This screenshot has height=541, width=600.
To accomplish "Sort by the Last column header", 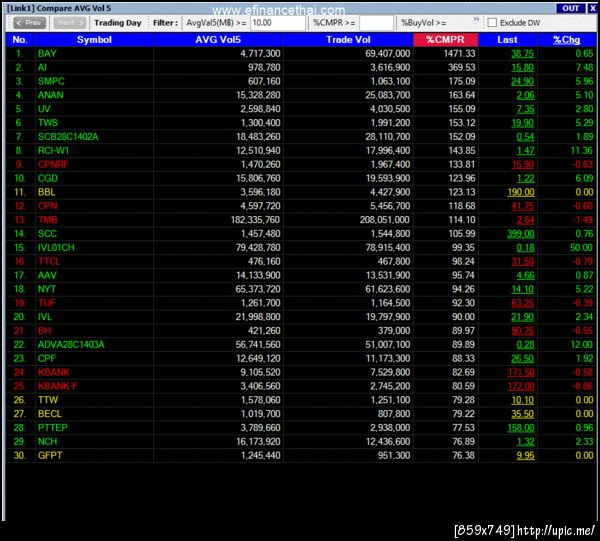I will tap(507, 40).
